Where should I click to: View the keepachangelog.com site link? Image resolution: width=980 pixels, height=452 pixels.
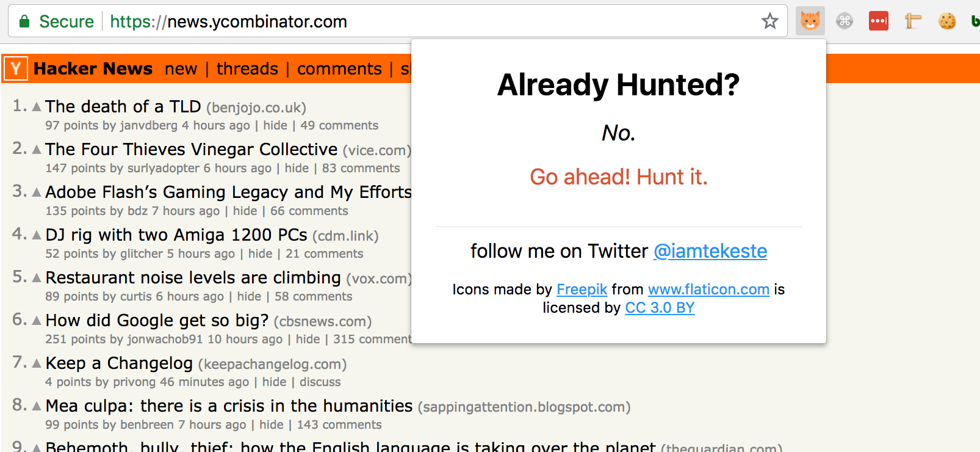tap(272, 365)
